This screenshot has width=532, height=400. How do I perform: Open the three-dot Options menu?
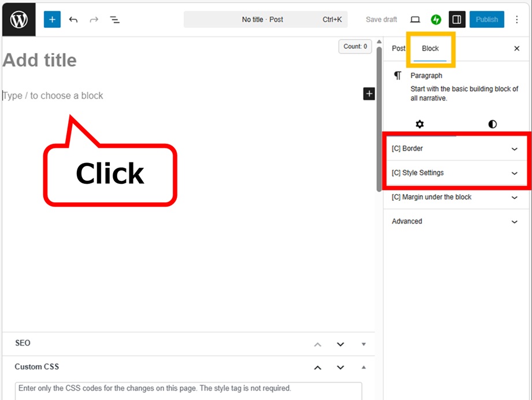coord(517,20)
